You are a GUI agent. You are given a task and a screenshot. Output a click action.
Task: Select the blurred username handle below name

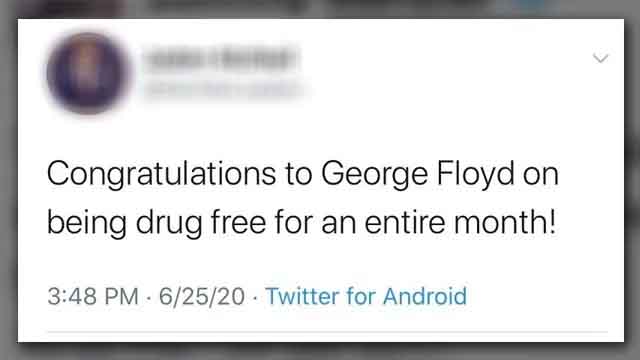[224, 90]
